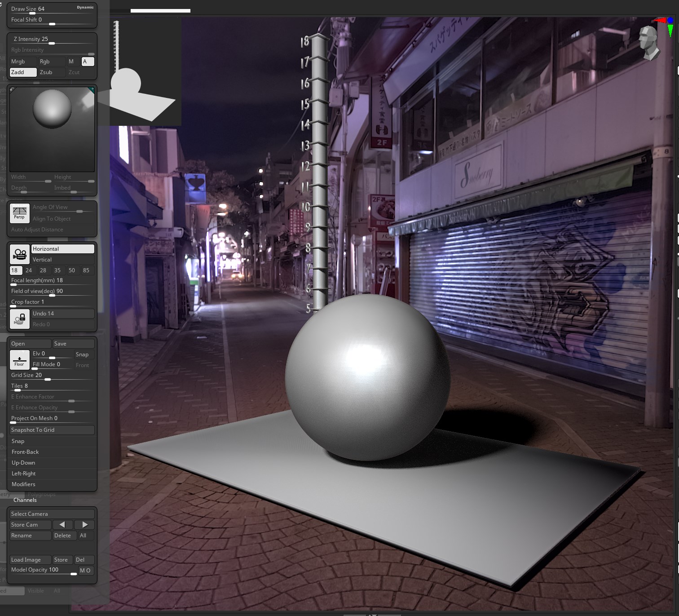The height and width of the screenshot is (616, 679).
Task: Click the navigation head gizmo
Action: (x=648, y=43)
